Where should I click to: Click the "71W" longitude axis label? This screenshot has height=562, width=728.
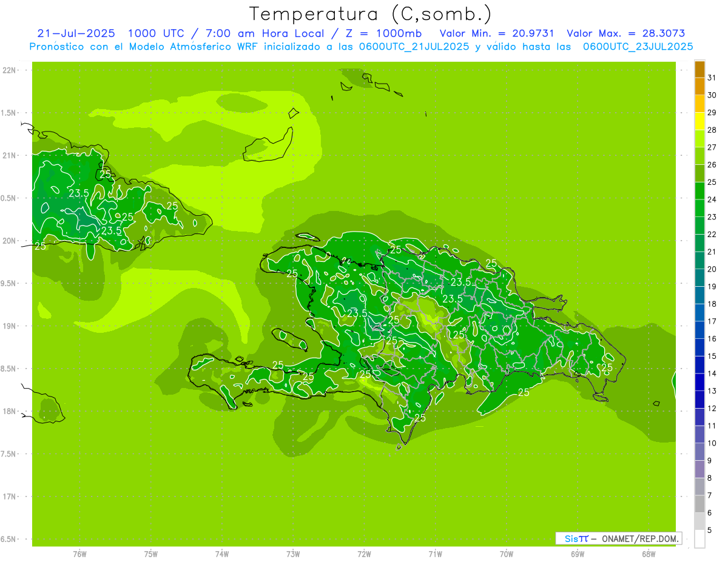435,554
